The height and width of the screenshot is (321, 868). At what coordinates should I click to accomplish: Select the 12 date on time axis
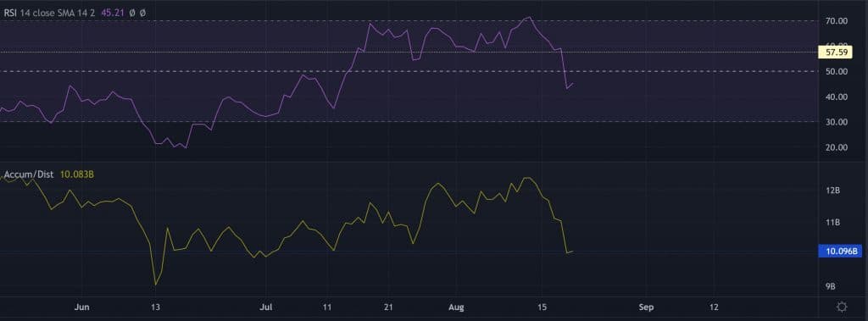coord(714,307)
